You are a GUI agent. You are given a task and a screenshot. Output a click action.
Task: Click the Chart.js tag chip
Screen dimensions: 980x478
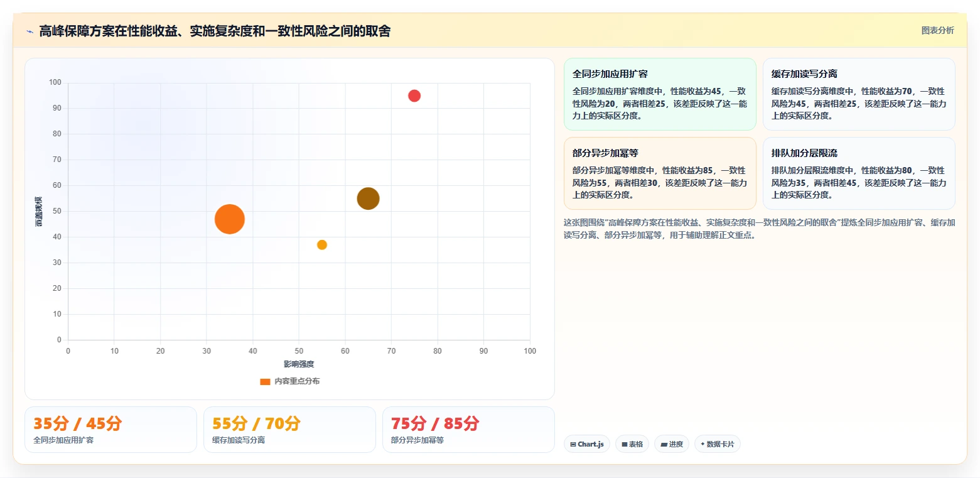587,444
